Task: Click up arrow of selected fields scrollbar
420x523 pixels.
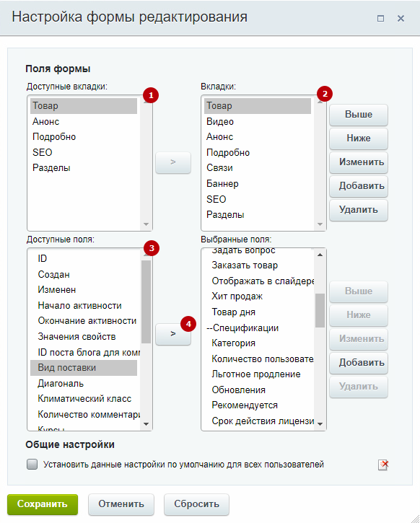Action: coord(320,255)
